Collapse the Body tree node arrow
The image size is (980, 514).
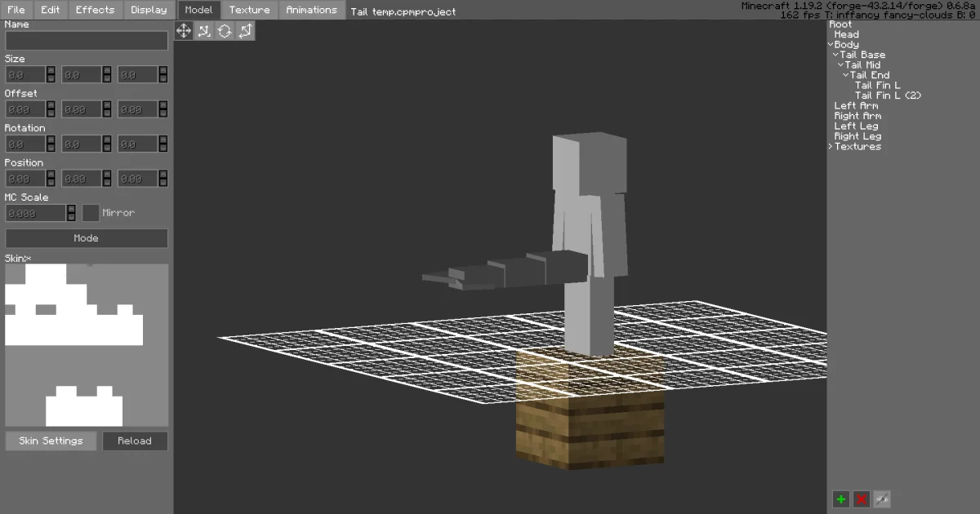pos(831,45)
